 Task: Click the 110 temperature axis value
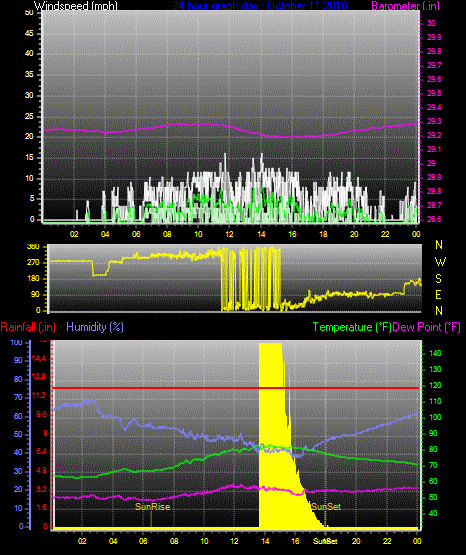[435, 401]
